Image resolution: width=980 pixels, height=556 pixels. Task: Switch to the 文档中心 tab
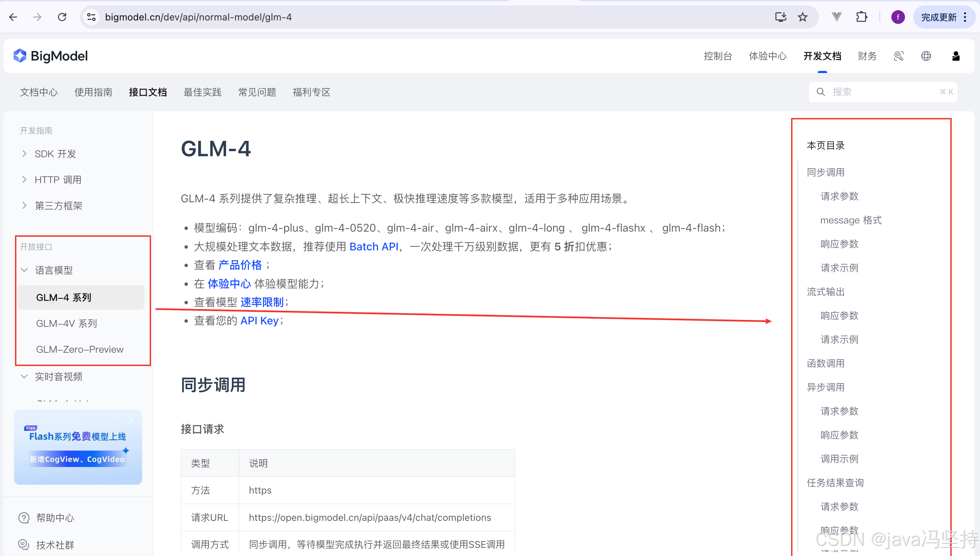[x=39, y=92]
